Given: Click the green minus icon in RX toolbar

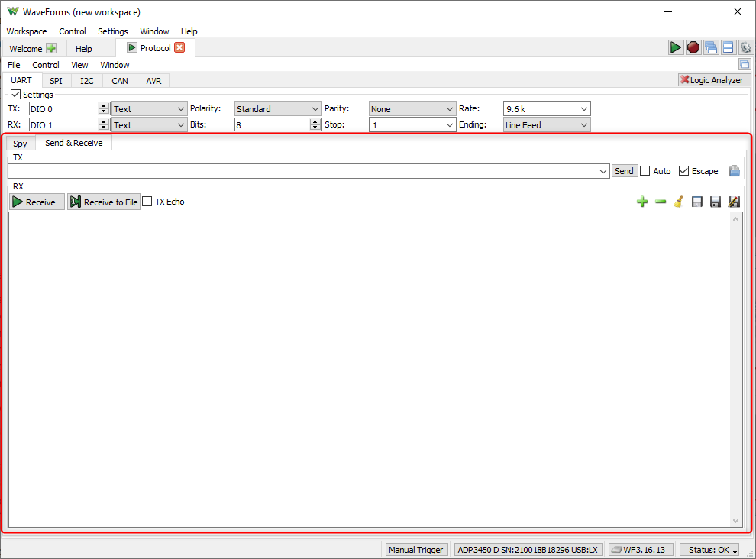Looking at the screenshot, I should (661, 202).
